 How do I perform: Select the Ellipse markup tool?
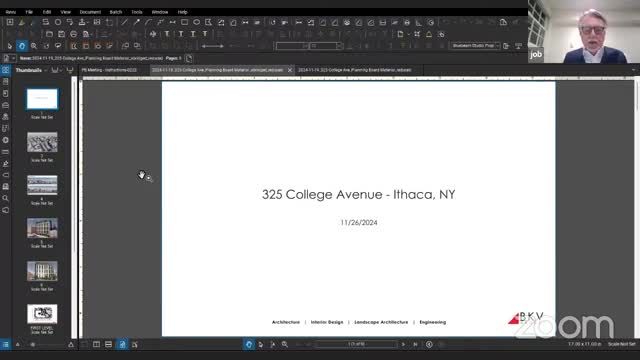(197, 22)
